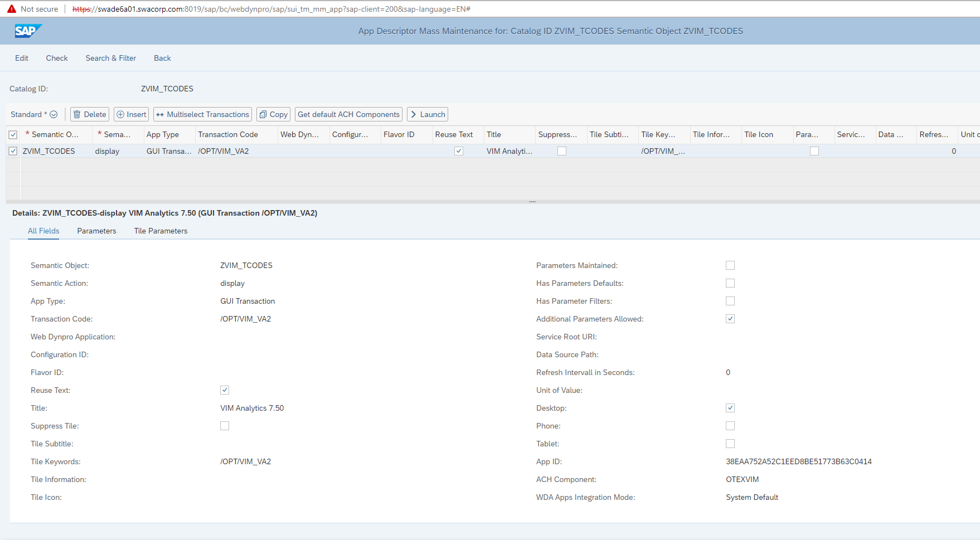Launch the selected application
This screenshot has height=540, width=980.
coord(428,114)
